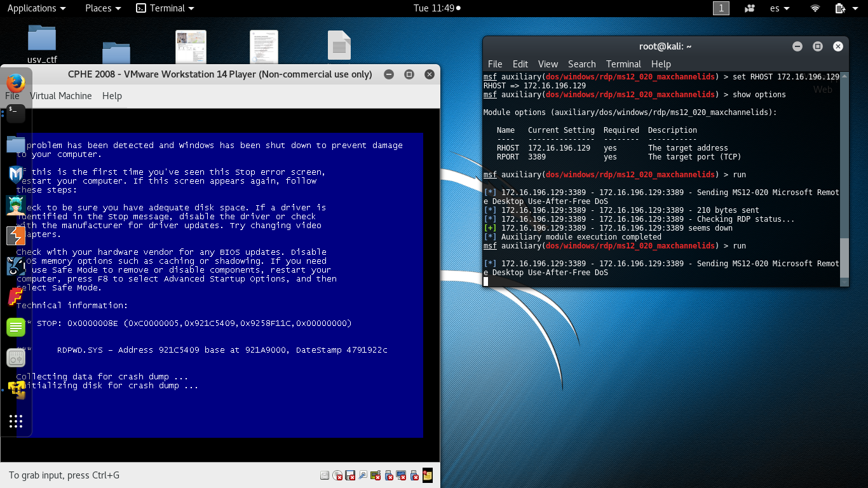Click the VMware sound card status icon
This screenshot has width=868, height=488.
(376, 475)
